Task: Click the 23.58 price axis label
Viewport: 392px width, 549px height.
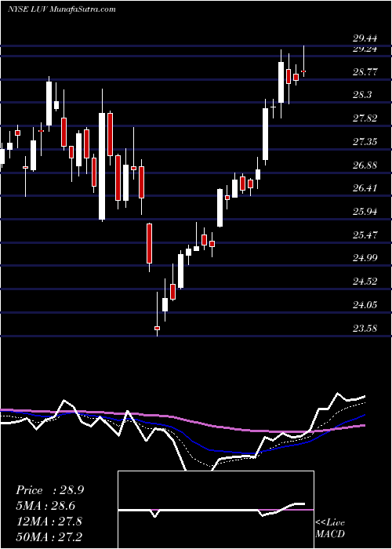Action: [365, 329]
